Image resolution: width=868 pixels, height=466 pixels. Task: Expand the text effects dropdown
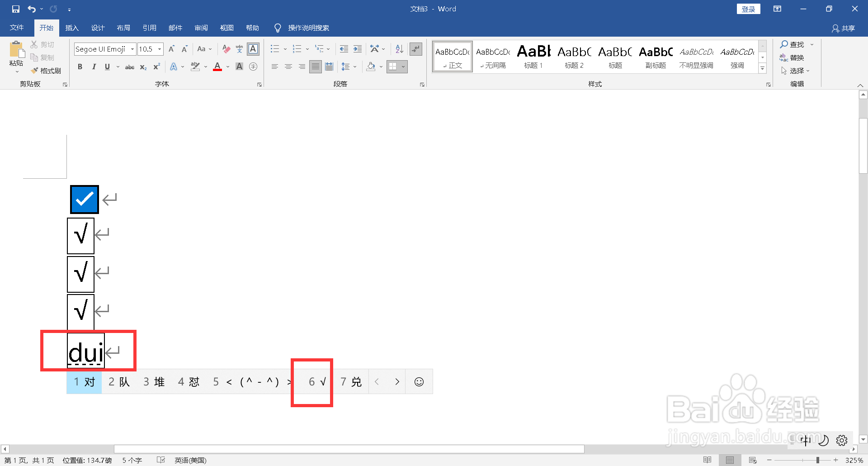coord(183,67)
